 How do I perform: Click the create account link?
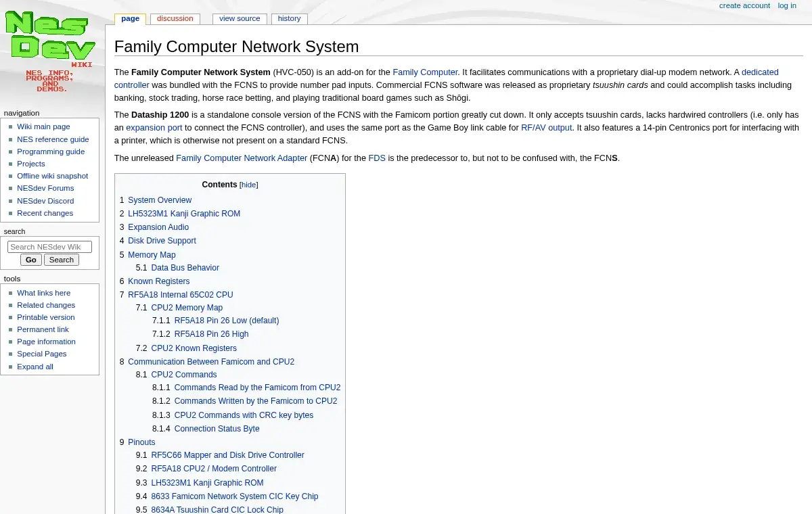tap(744, 5)
